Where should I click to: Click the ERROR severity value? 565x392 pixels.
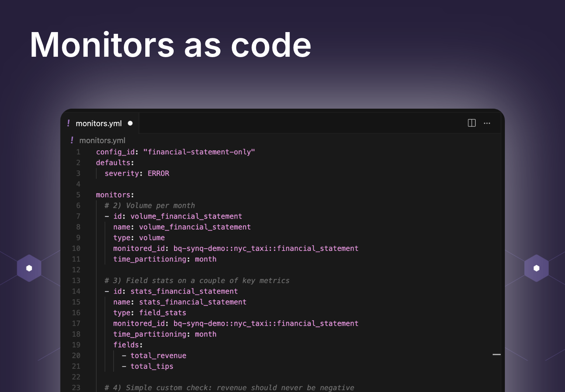click(x=159, y=173)
